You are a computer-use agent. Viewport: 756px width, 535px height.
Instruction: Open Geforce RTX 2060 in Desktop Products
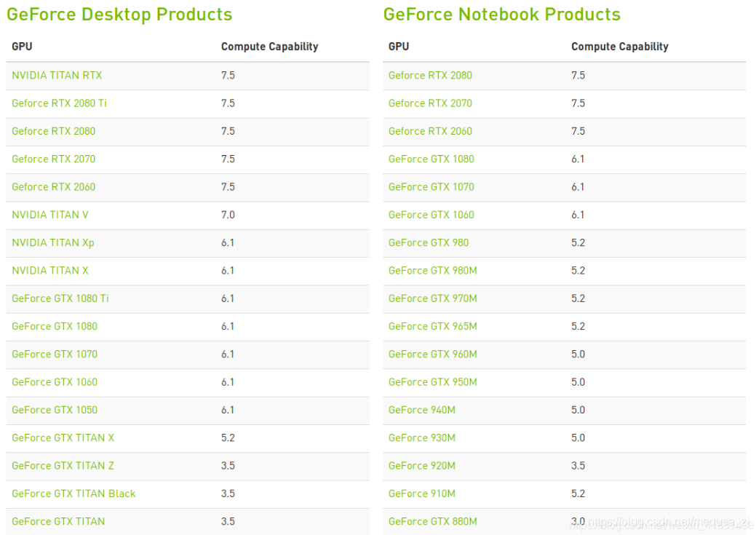pyautogui.click(x=54, y=187)
